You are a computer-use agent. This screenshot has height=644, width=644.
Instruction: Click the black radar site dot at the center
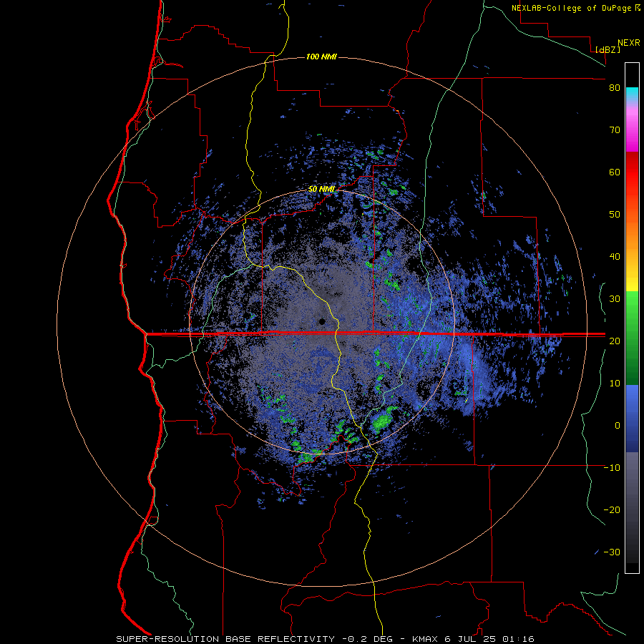click(322, 321)
